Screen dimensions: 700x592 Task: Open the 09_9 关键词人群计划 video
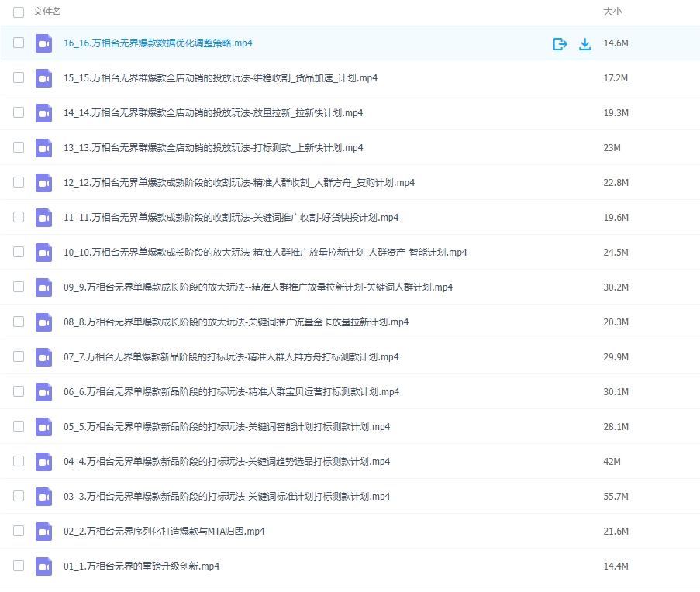pos(258,287)
